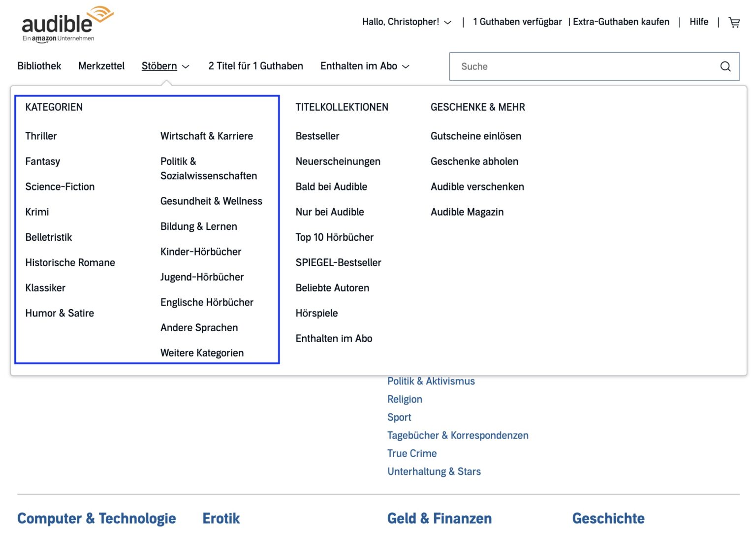Screen dimensions: 756x535
Task: Click 'Extra-Guthaben kaufen' in the header
Action: [621, 22]
